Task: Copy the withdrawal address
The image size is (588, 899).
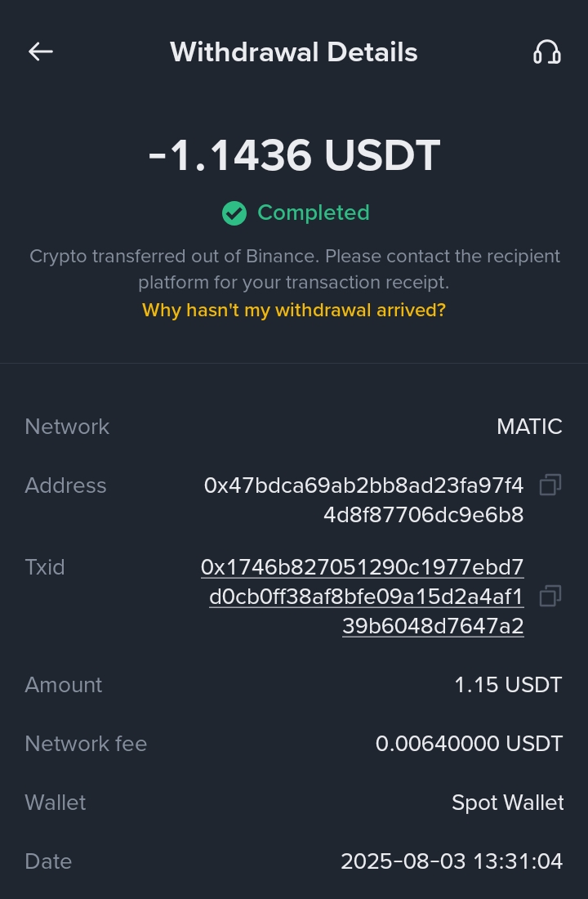Action: 550,485
